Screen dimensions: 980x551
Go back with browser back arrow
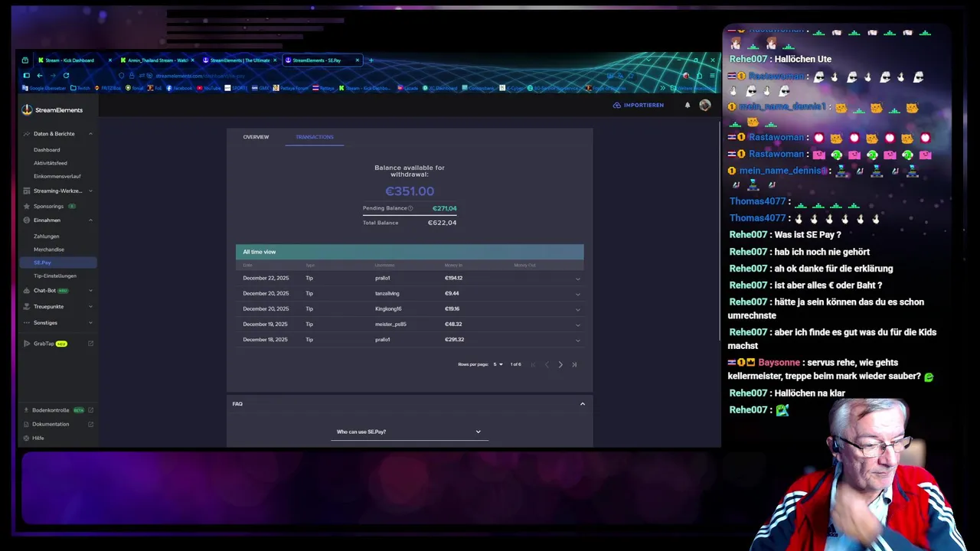(x=40, y=75)
